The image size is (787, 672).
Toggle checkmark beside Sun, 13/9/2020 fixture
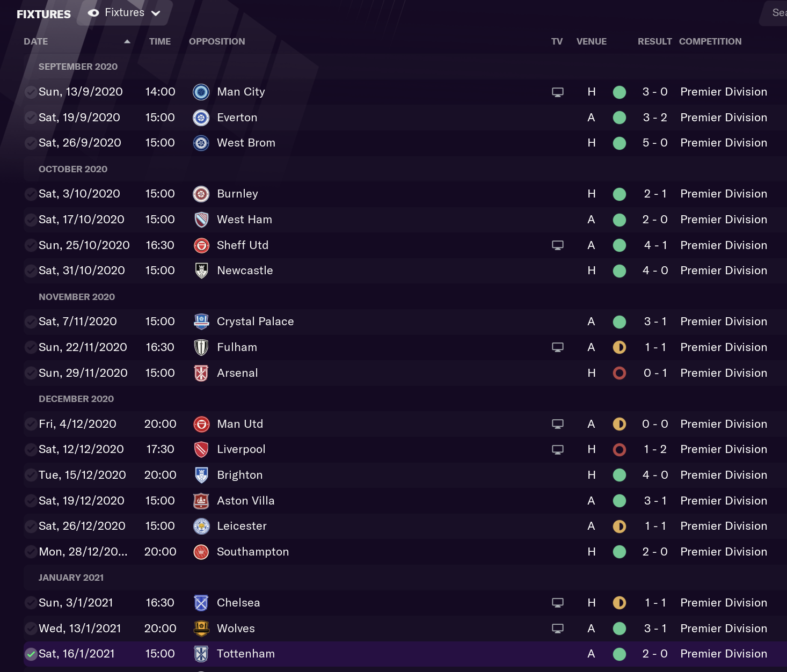31,92
